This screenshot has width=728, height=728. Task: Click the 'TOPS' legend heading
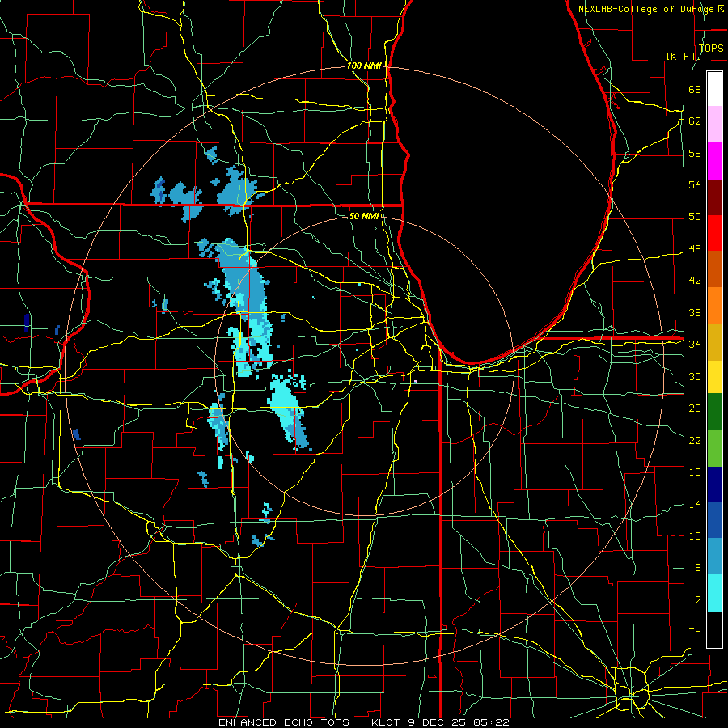711,48
